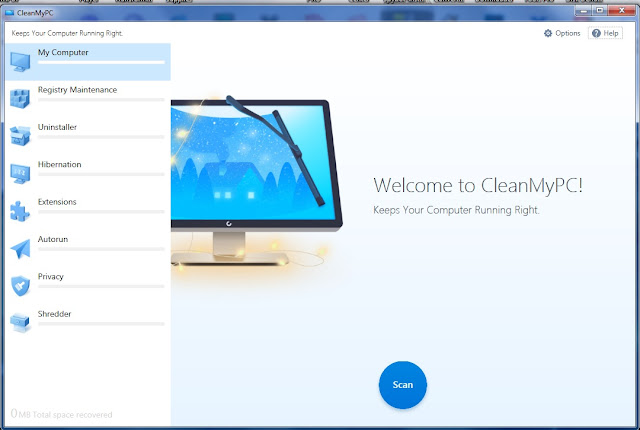Click the My Computer progress bar
The image size is (640, 430).
101,62
